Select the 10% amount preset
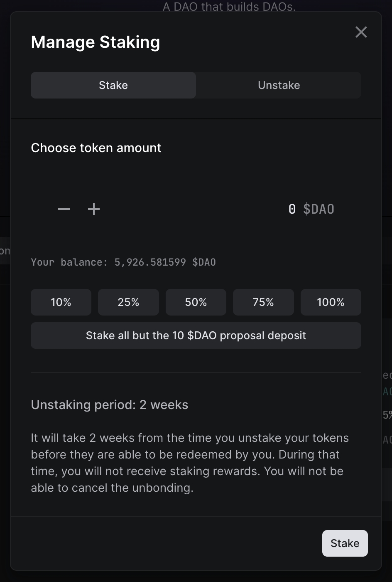The image size is (392, 582). pyautogui.click(x=61, y=302)
